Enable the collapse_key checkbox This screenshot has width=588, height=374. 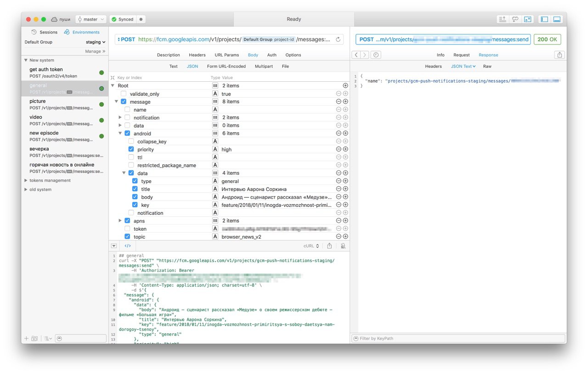tap(131, 141)
